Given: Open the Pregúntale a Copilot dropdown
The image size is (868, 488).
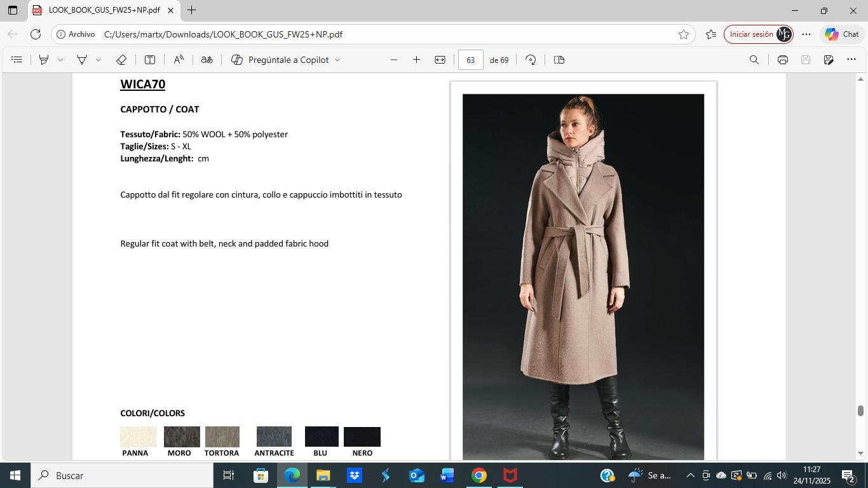Looking at the screenshot, I should pos(337,60).
